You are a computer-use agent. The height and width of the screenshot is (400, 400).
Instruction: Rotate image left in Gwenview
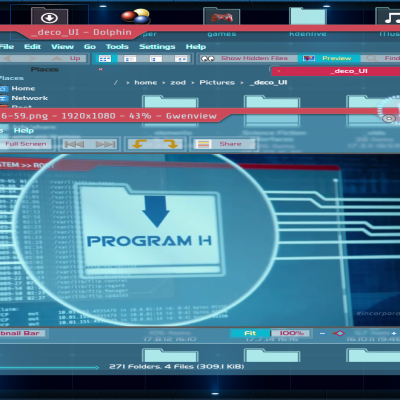pyautogui.click(x=139, y=144)
